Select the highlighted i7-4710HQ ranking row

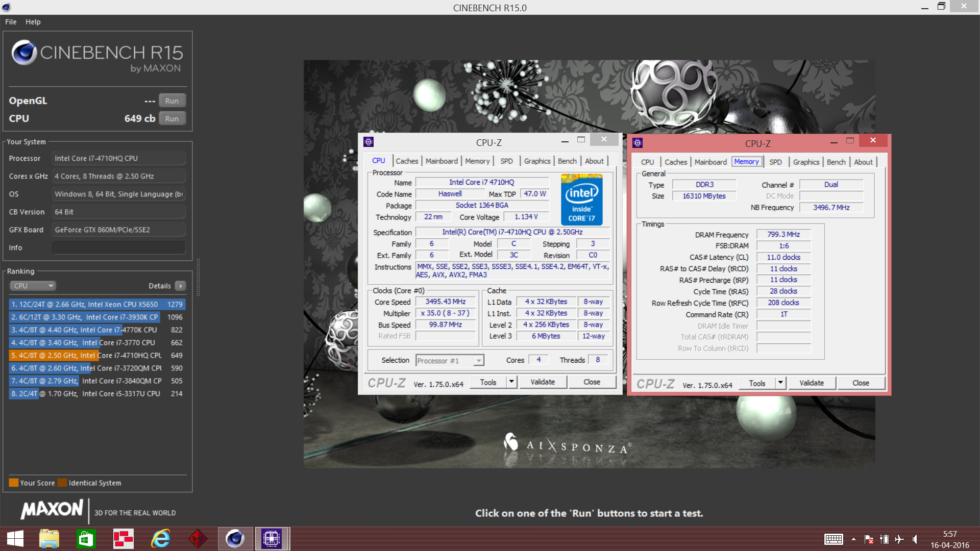point(97,355)
